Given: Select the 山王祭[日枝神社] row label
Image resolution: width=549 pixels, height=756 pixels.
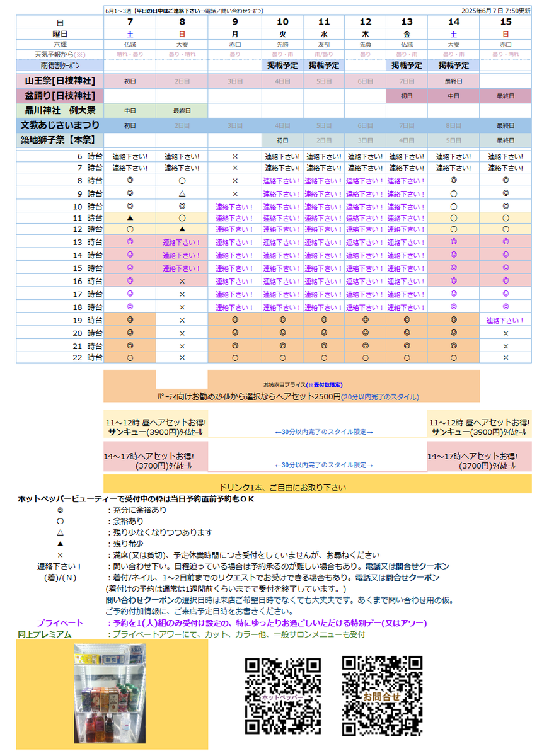Looking at the screenshot, I should click(x=60, y=81).
